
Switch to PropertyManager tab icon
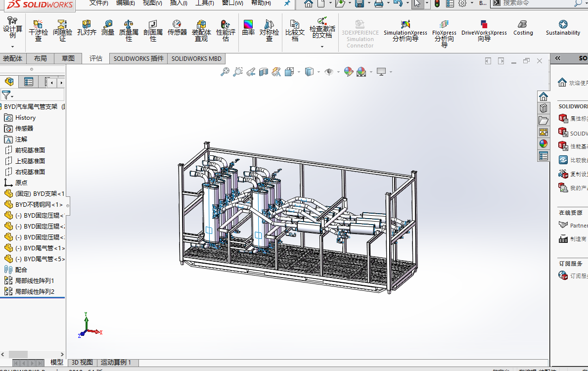click(29, 82)
